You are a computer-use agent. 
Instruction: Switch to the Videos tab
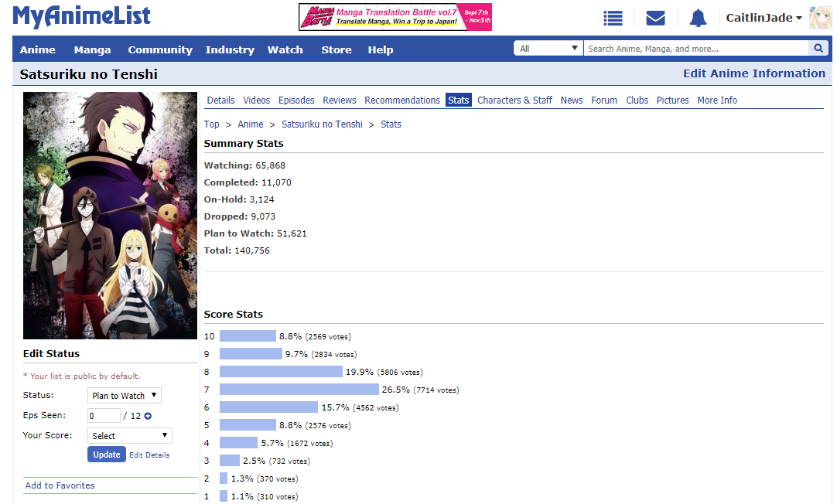(257, 100)
